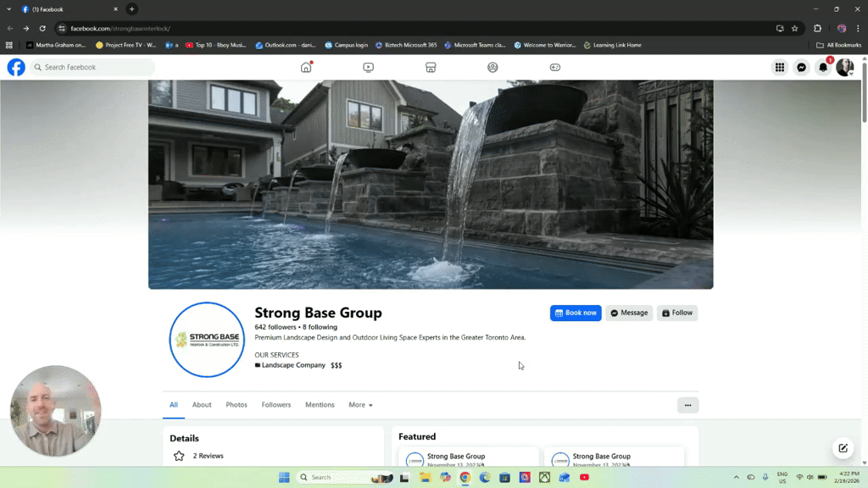
Task: Open the Outlook.com bookmark
Action: 286,45
